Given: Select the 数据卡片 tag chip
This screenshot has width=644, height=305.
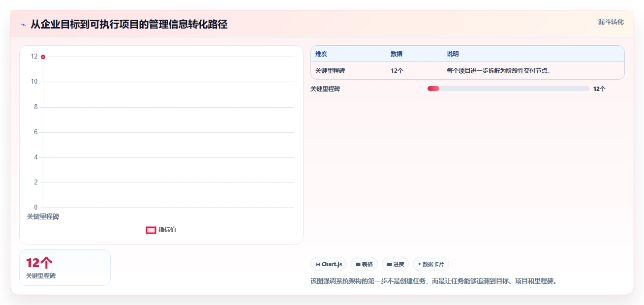Looking at the screenshot, I should point(431,264).
